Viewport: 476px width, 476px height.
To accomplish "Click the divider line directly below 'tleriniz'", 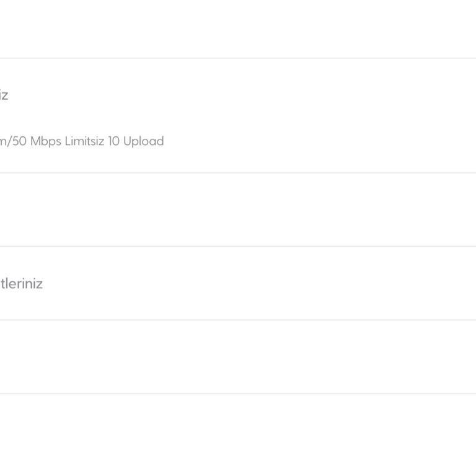I will pyautogui.click(x=238, y=320).
